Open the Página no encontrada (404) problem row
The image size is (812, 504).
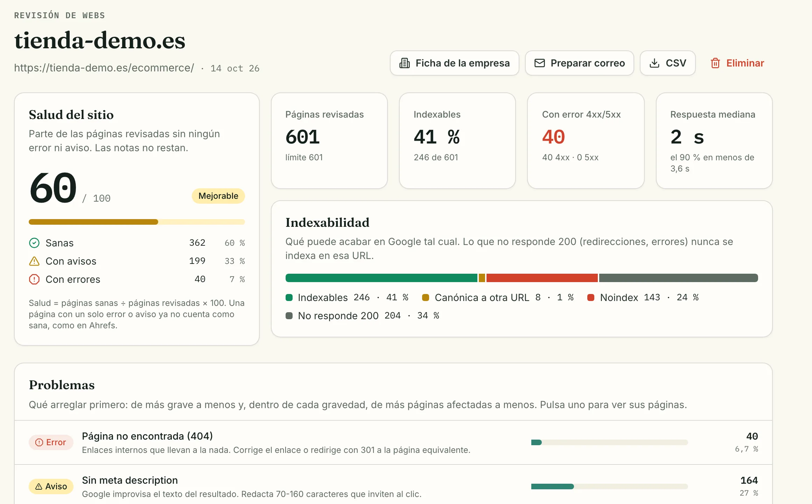393,442
